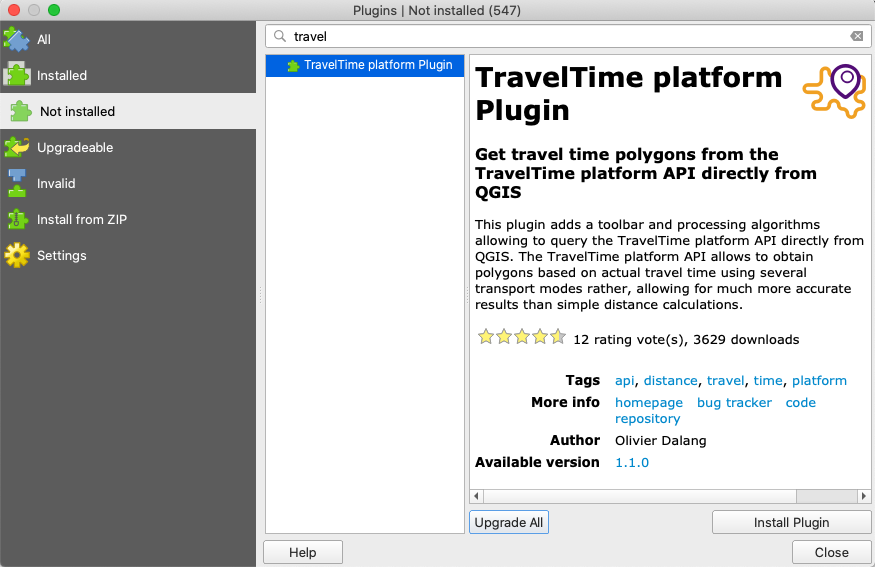Open the time tag link

pos(768,381)
